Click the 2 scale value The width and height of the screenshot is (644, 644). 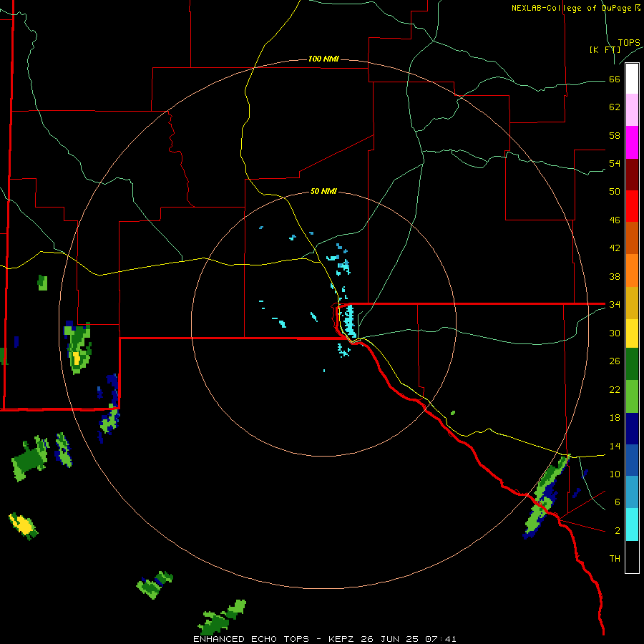[x=618, y=531]
